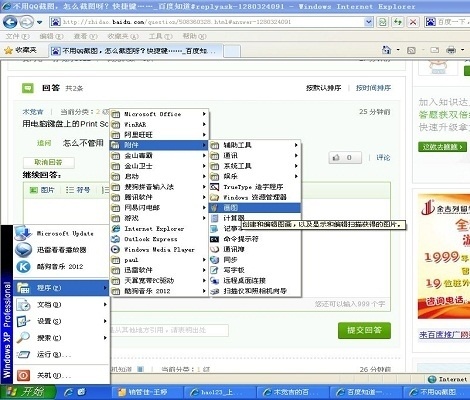Image resolution: width=470 pixels, height=400 pixels.
Task: Select 搜索(C) in the Start menu
Action: pyautogui.click(x=61, y=338)
